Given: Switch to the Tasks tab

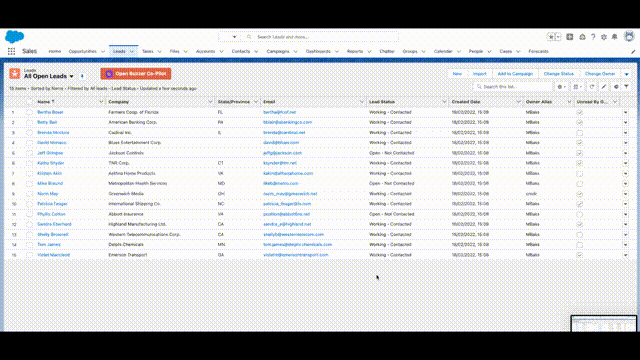Looking at the screenshot, I should (x=148, y=51).
